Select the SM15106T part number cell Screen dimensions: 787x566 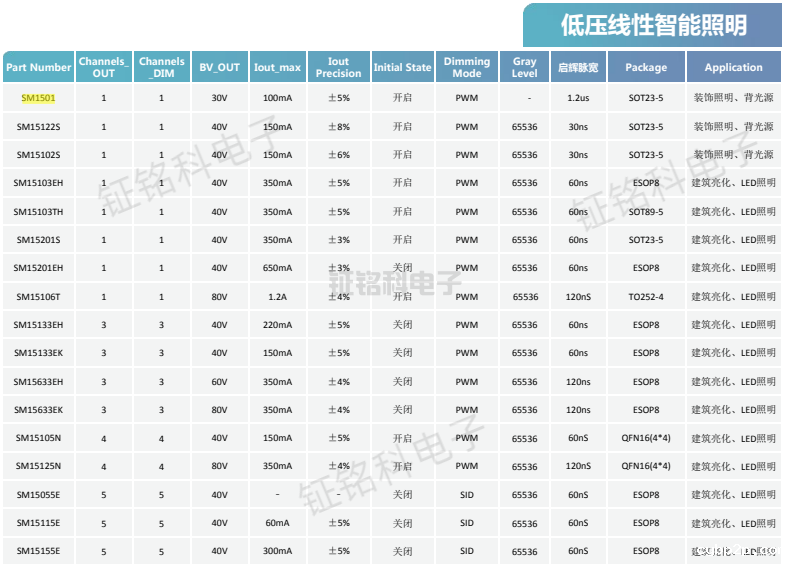coord(38,297)
